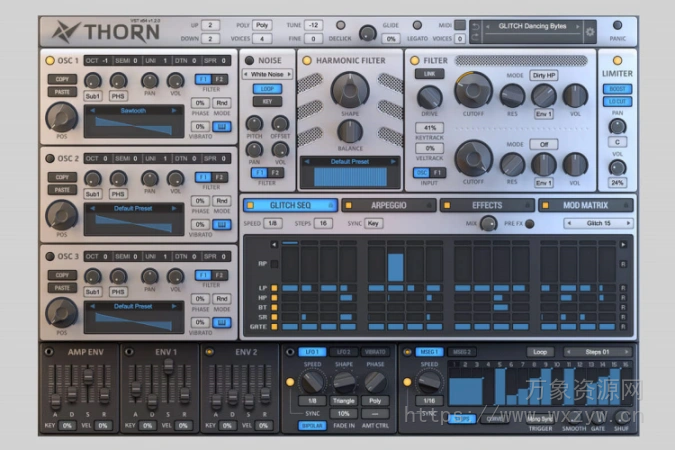This screenshot has width=675, height=450.
Task: Enable Limiter Lo Cut button
Action: pyautogui.click(x=617, y=102)
